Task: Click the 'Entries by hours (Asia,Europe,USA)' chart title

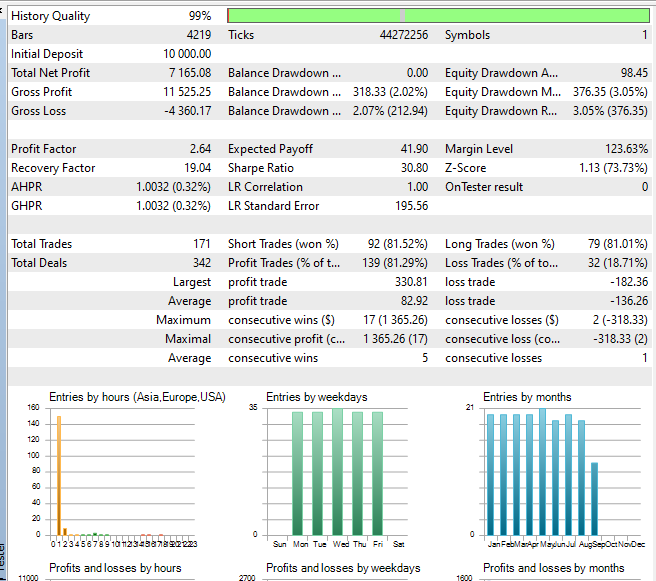Action: tap(137, 397)
